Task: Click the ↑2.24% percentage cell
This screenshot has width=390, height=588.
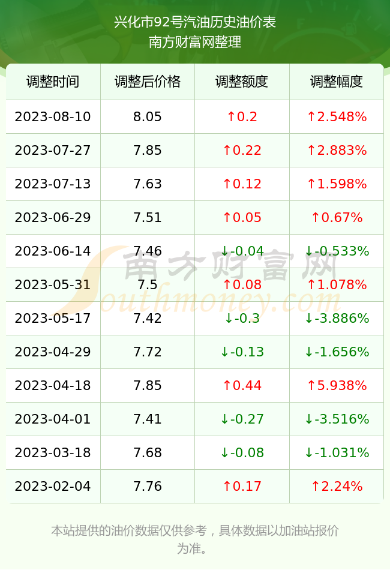Action: point(337,486)
